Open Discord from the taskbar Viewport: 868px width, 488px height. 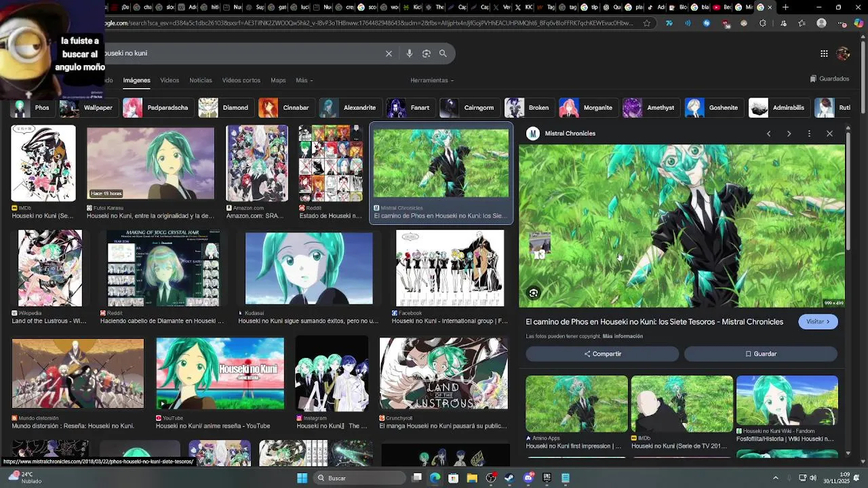click(528, 478)
